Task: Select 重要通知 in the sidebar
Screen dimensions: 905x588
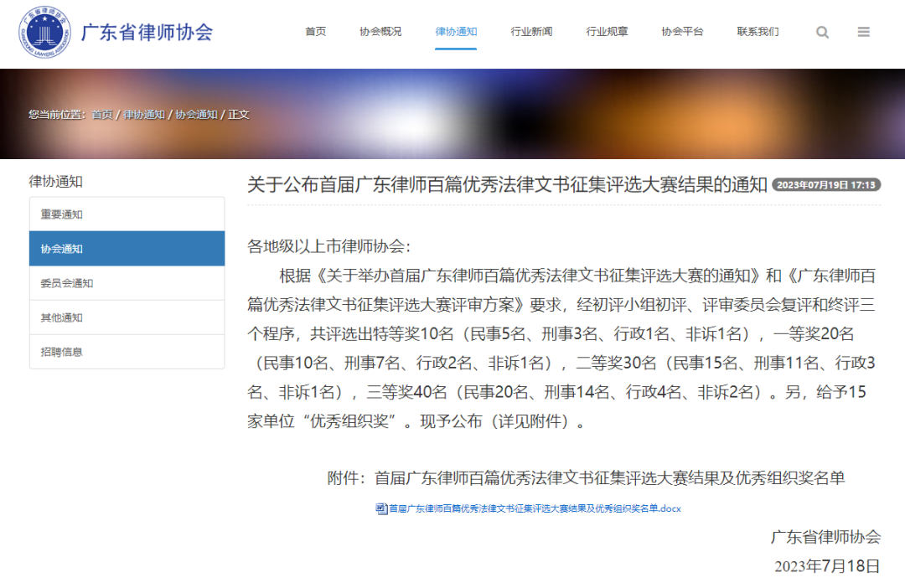Action: tap(127, 214)
